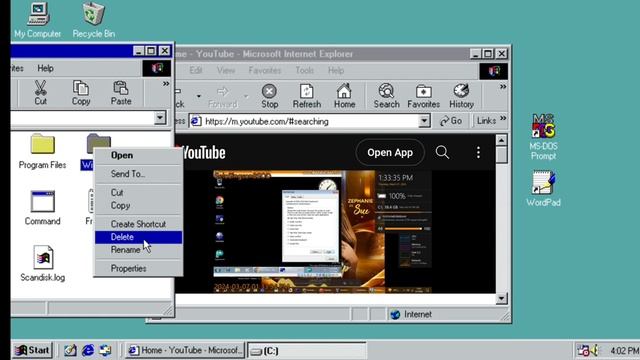Open History from Internet Explorer toolbar
This screenshot has height=360, width=640.
point(461,96)
